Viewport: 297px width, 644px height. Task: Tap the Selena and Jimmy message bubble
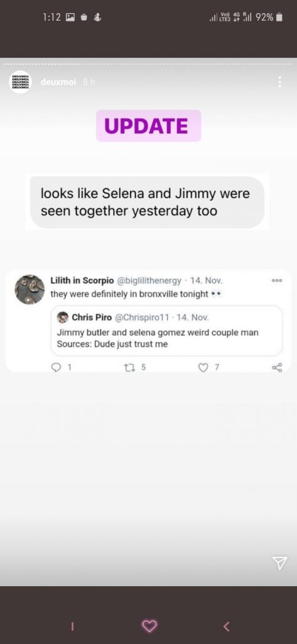(148, 202)
